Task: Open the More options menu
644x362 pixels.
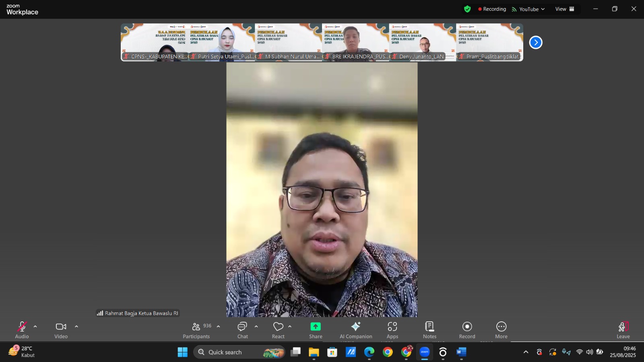Action: (x=501, y=330)
